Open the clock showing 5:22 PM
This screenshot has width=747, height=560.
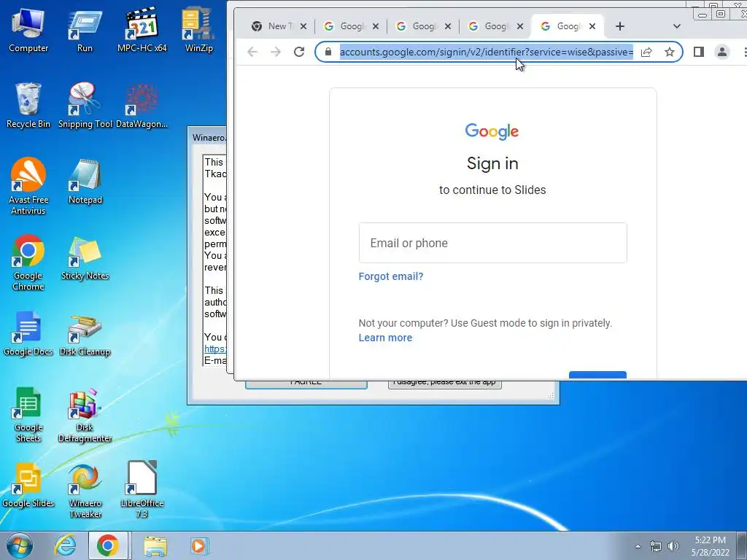click(x=711, y=546)
